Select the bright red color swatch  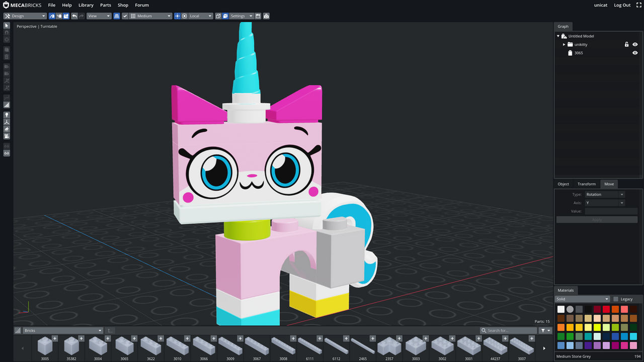pyautogui.click(x=606, y=309)
